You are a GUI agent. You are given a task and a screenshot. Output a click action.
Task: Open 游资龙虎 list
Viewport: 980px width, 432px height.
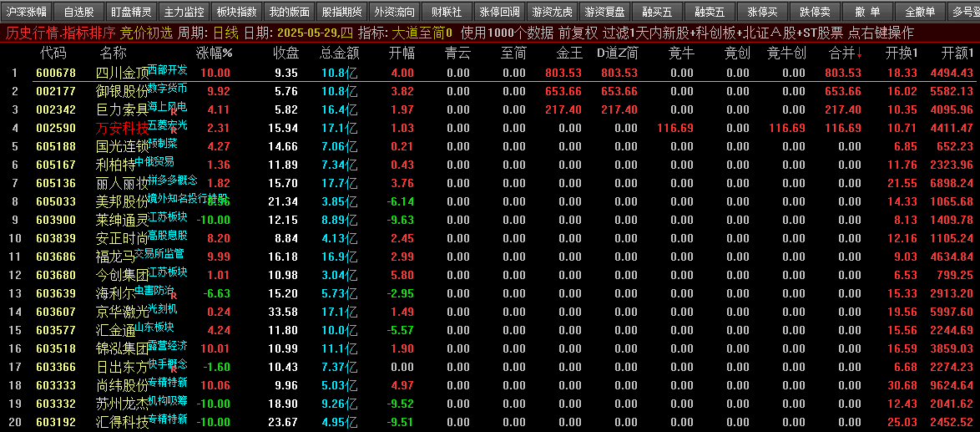pyautogui.click(x=551, y=11)
